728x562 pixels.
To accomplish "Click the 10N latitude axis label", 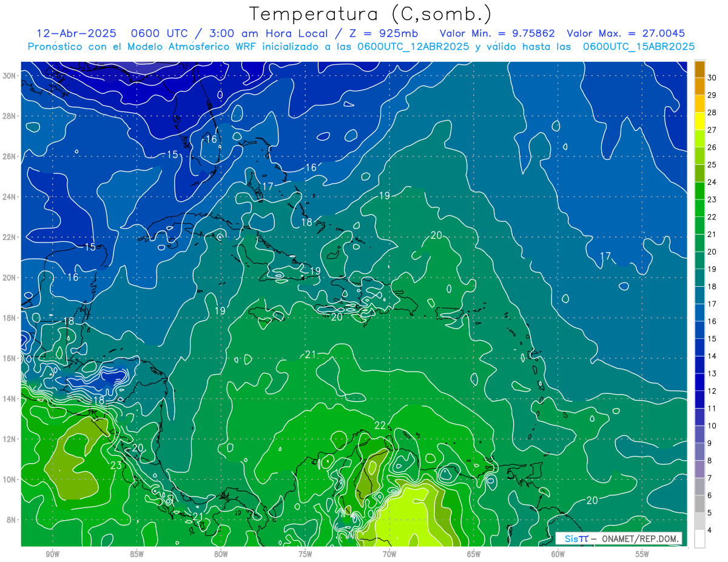I will click(9, 480).
